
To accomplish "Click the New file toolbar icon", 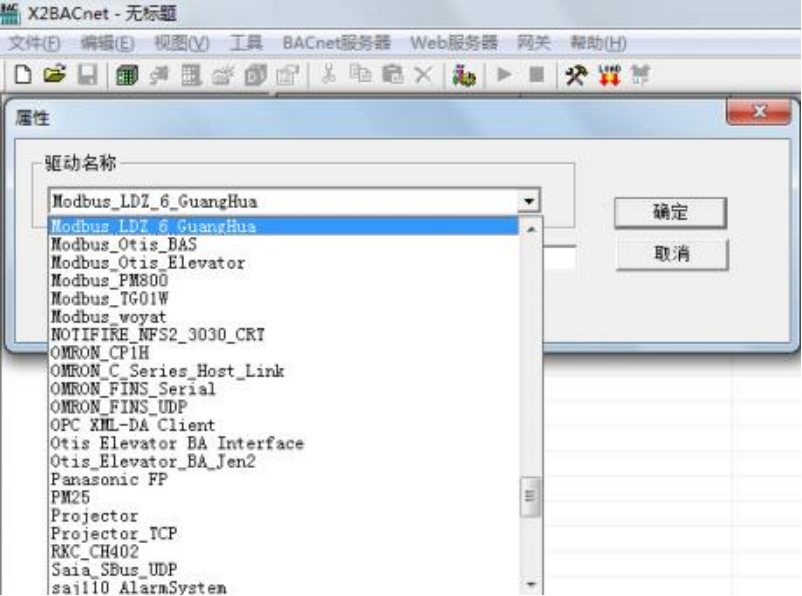I will [23, 75].
